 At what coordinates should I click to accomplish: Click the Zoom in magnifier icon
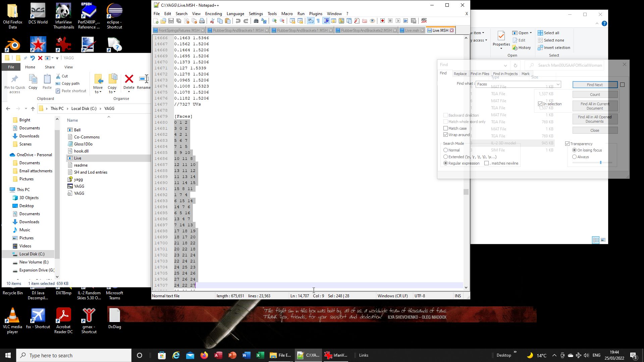pyautogui.click(x=274, y=21)
